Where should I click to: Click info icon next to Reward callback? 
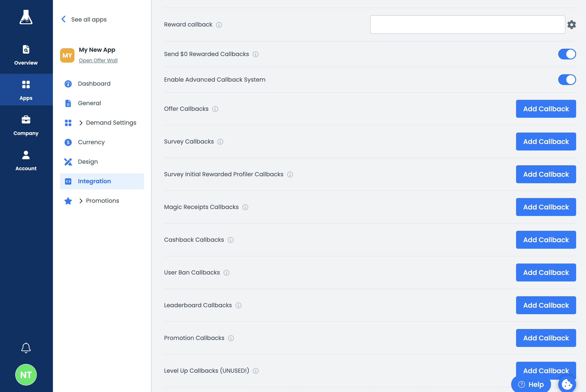219,25
